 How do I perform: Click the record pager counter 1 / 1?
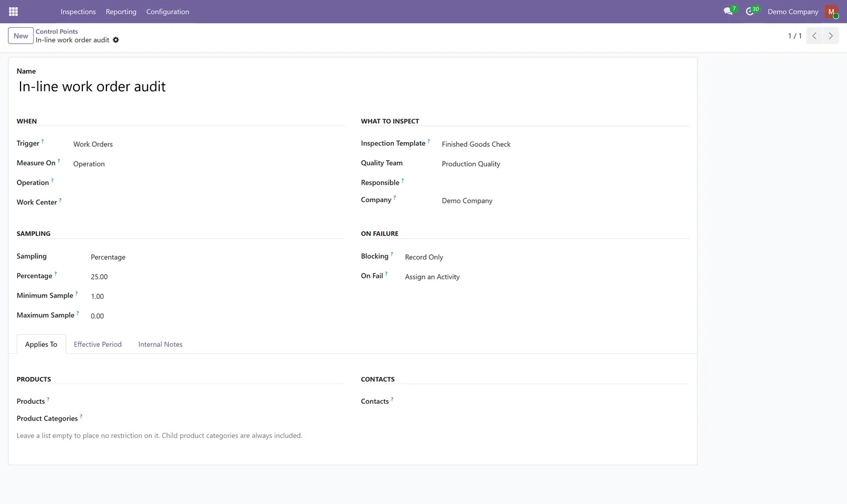pyautogui.click(x=795, y=36)
